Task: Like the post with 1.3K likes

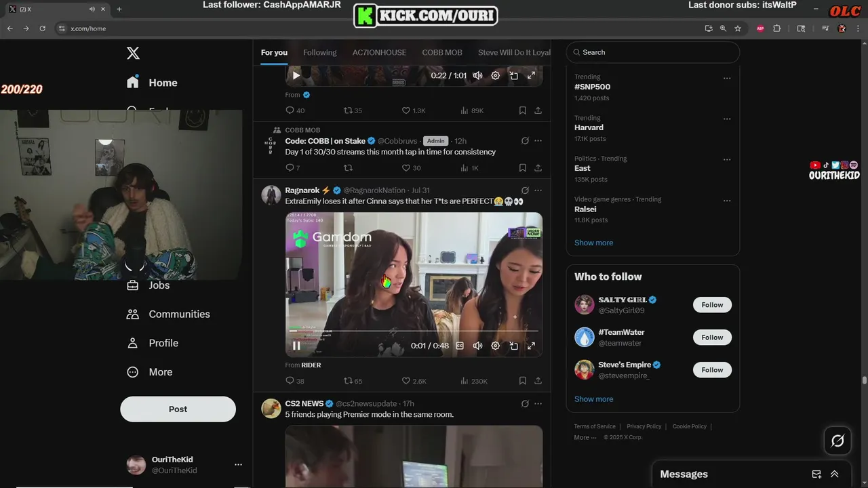Action: pos(414,110)
